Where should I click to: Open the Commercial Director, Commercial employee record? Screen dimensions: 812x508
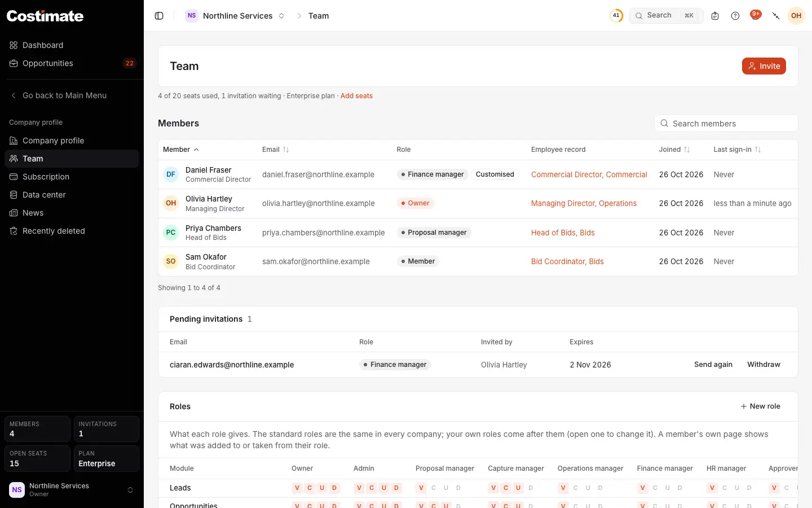coord(589,174)
